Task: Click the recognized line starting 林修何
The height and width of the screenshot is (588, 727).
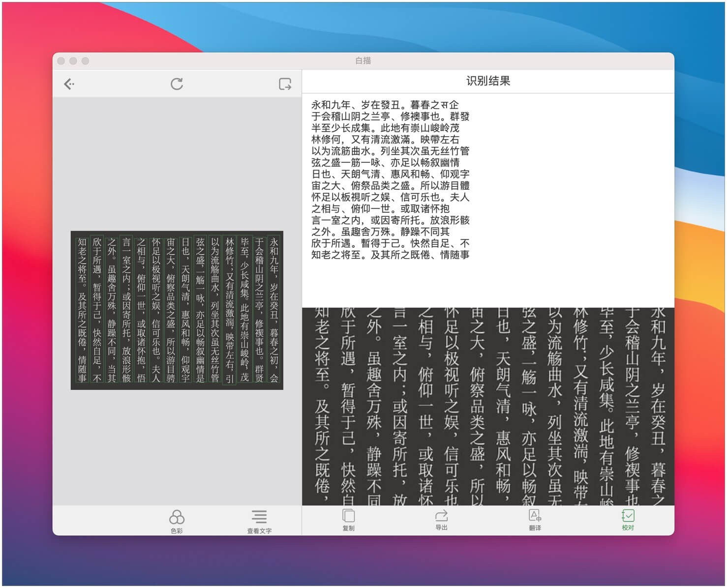Action: (x=385, y=140)
